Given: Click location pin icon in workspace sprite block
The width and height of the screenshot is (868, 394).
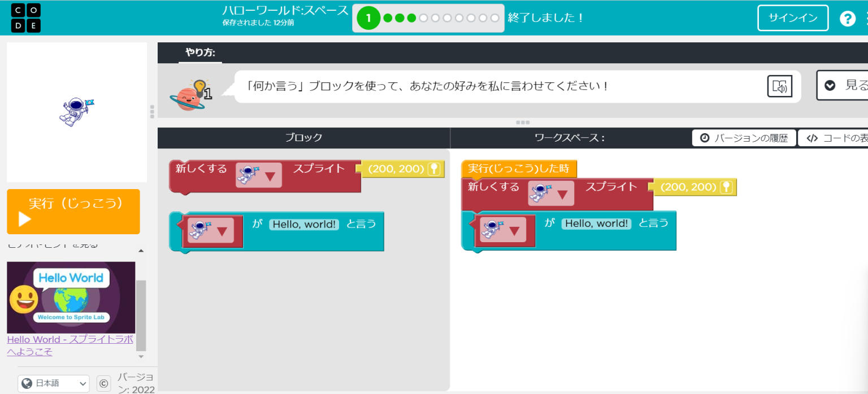Looking at the screenshot, I should click(727, 187).
